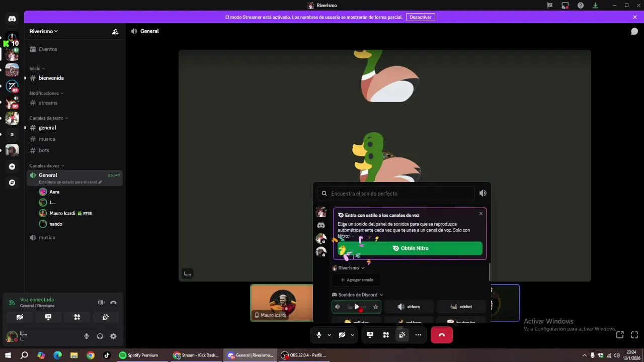644x362 pixels.
Task: Open the invite people icon beside Riverismo
Action: [x=115, y=31]
